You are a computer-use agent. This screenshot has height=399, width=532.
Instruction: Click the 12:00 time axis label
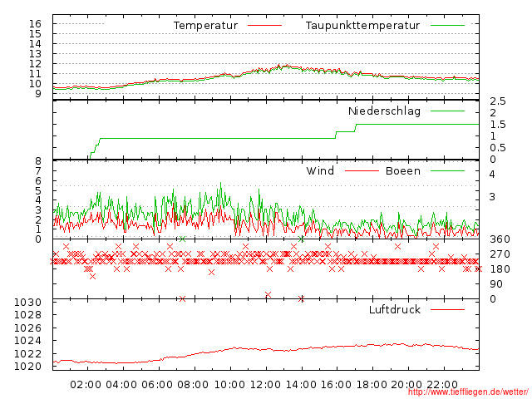(265, 385)
